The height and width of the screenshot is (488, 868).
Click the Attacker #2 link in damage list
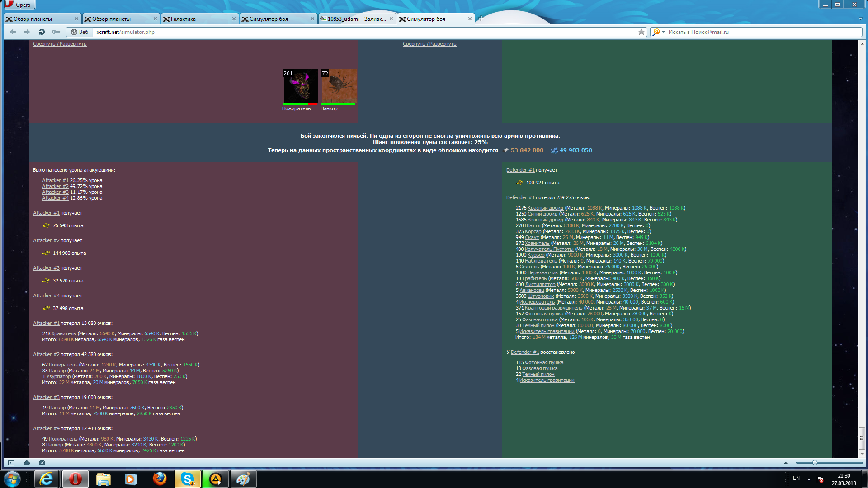[x=55, y=186]
